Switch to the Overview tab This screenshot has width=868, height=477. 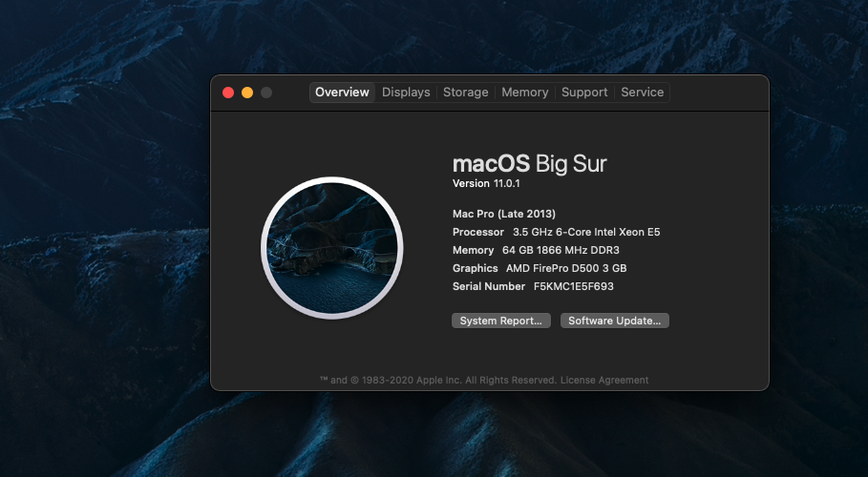342,93
